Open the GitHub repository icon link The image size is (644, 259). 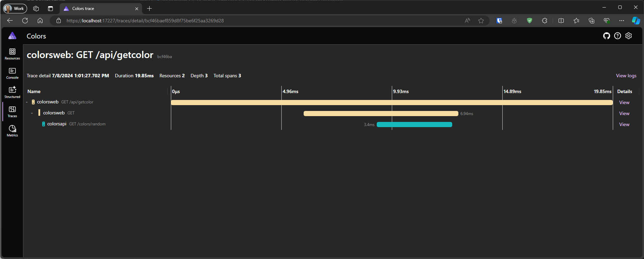pyautogui.click(x=606, y=36)
